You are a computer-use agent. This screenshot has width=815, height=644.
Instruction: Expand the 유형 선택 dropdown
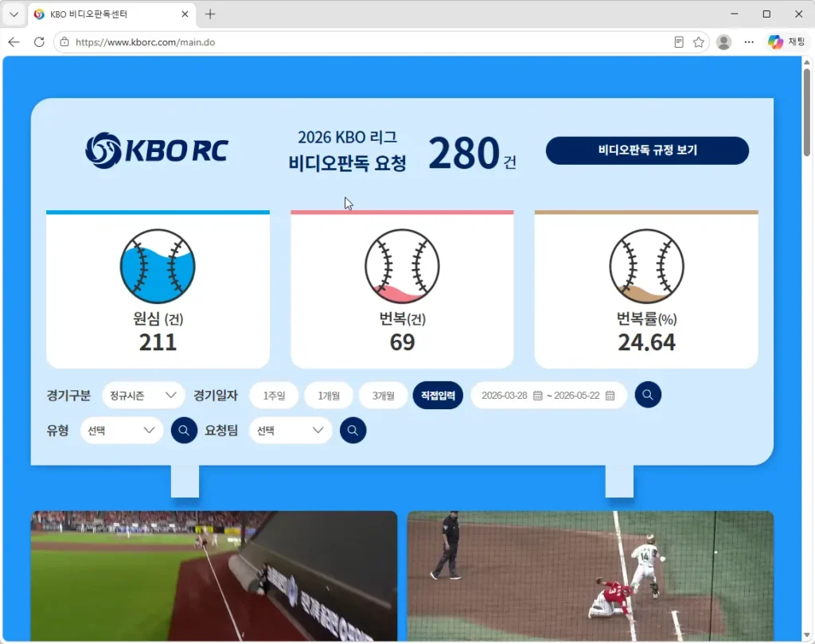tap(122, 431)
